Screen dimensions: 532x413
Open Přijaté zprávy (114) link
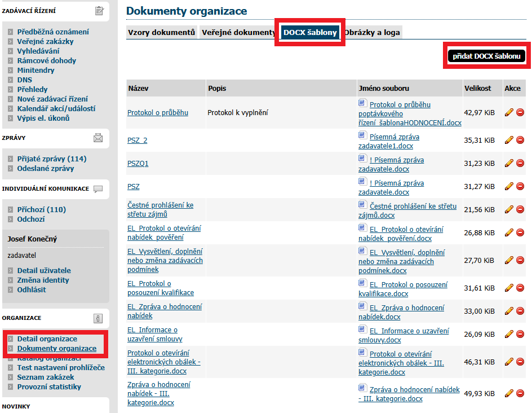point(52,159)
